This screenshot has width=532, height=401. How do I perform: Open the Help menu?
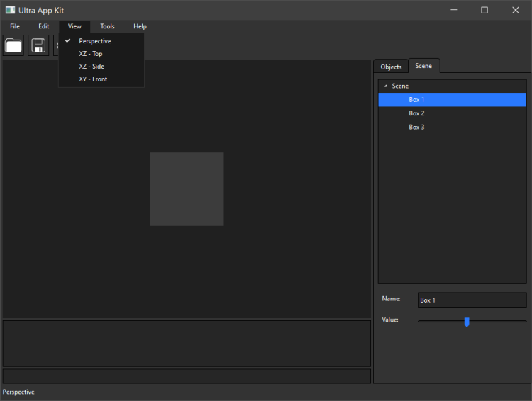(140, 26)
